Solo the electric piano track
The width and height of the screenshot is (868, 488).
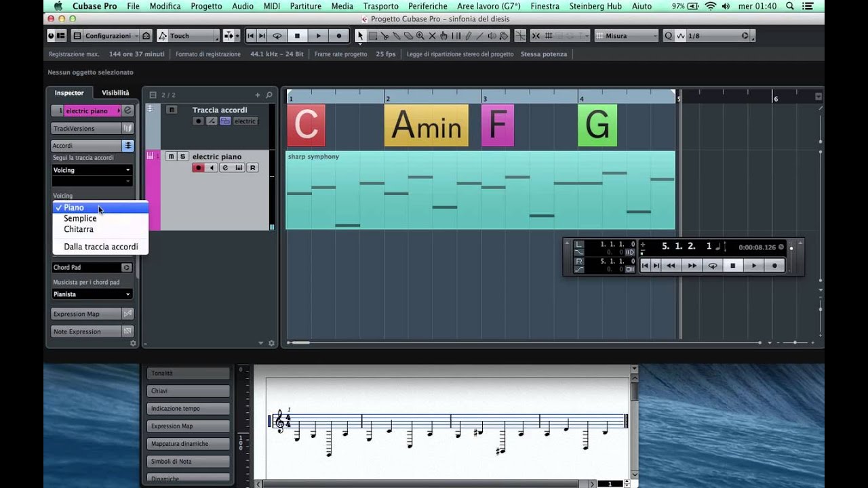click(x=183, y=157)
